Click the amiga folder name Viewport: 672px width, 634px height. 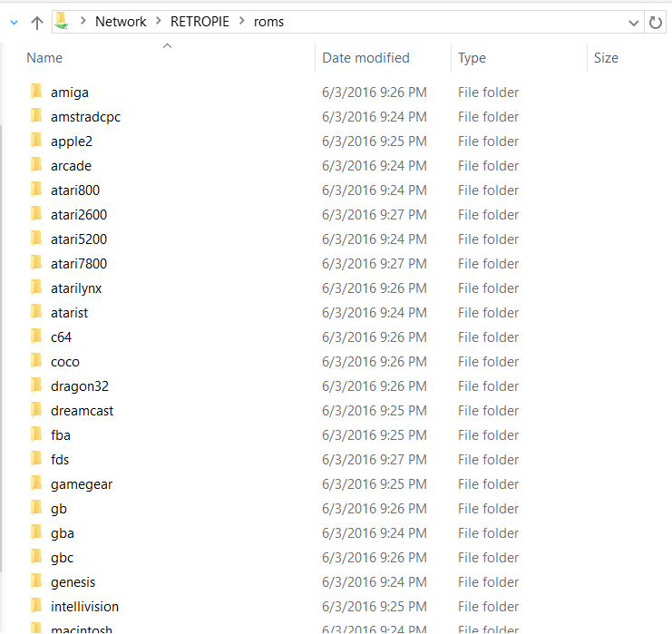[x=70, y=93]
